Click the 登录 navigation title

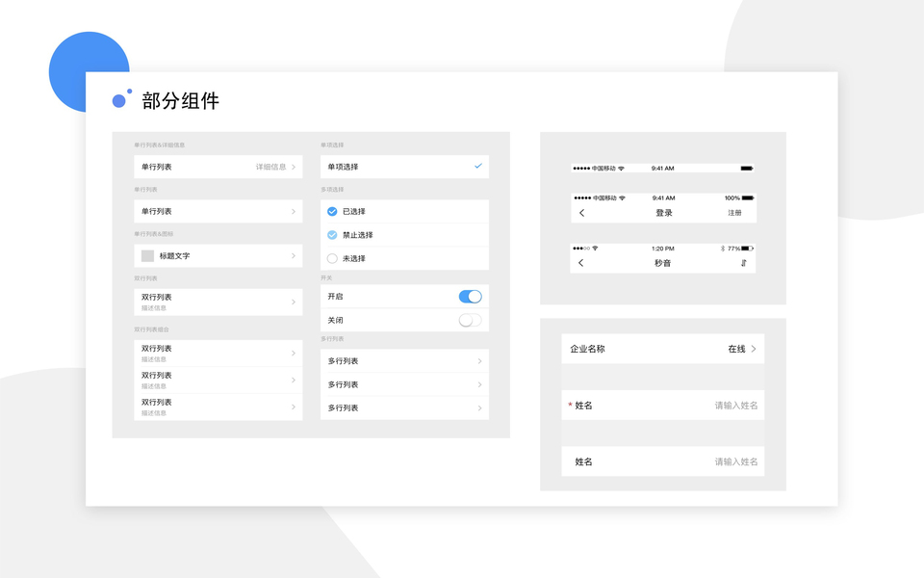[x=663, y=213]
